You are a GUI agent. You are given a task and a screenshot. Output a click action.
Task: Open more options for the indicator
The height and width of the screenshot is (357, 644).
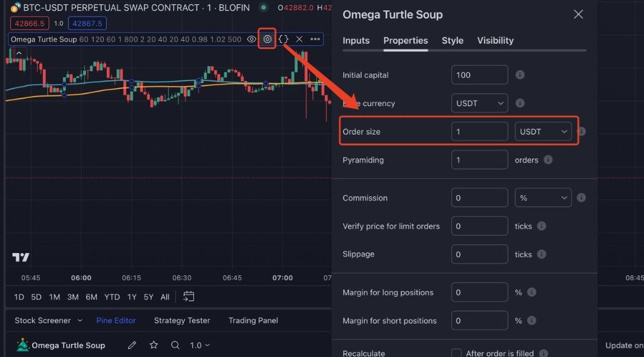coord(315,39)
